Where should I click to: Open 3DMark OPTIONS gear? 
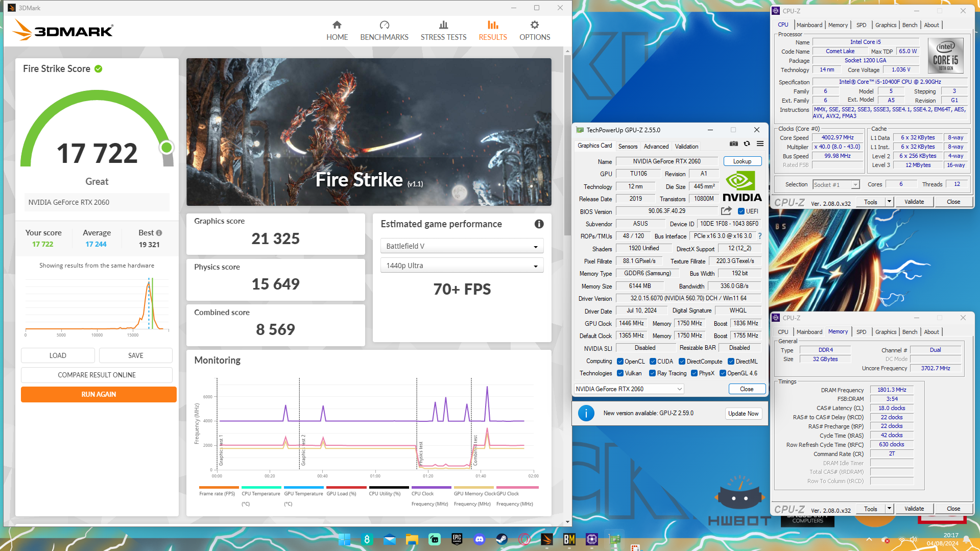point(535,31)
